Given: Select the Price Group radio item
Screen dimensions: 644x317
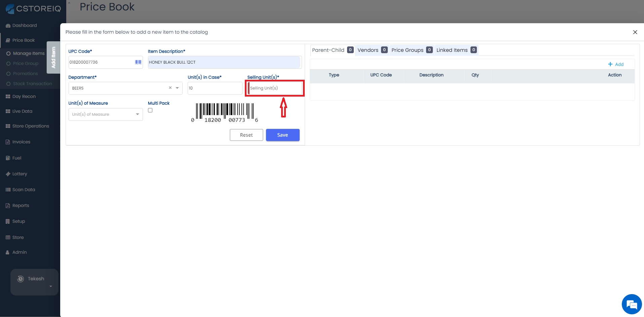Looking at the screenshot, I should [9, 64].
